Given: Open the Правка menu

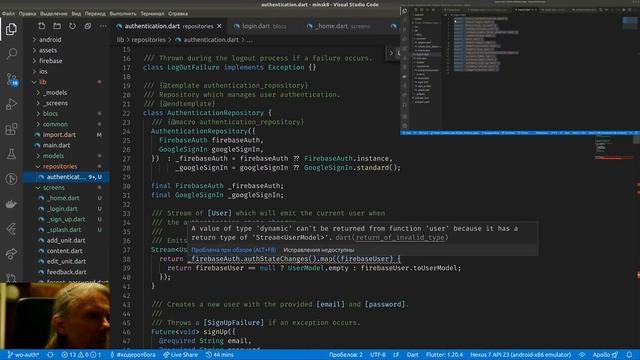Looking at the screenshot, I should tap(27, 13).
